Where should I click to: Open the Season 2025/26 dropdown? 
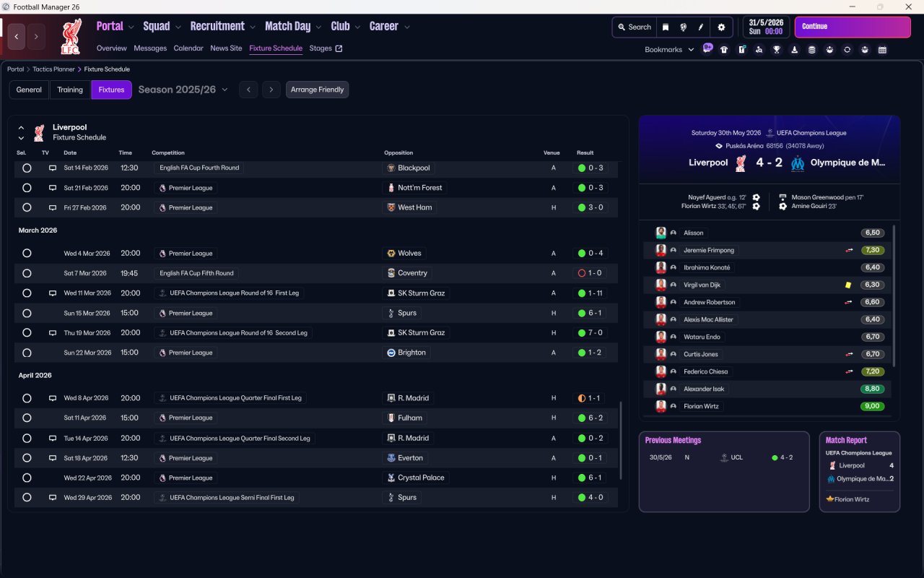[x=183, y=90]
